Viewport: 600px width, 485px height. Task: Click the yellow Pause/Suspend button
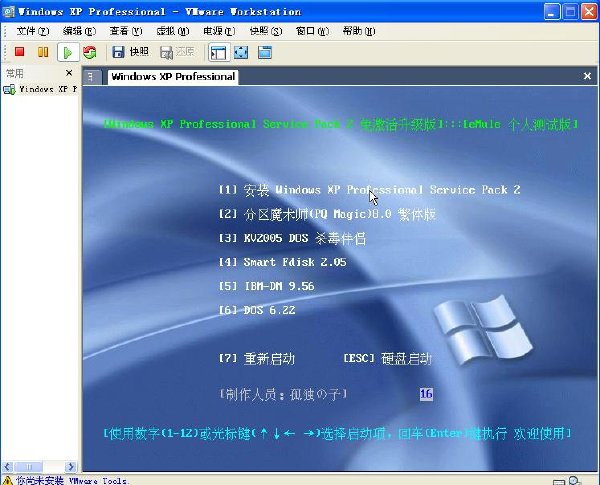tap(43, 52)
